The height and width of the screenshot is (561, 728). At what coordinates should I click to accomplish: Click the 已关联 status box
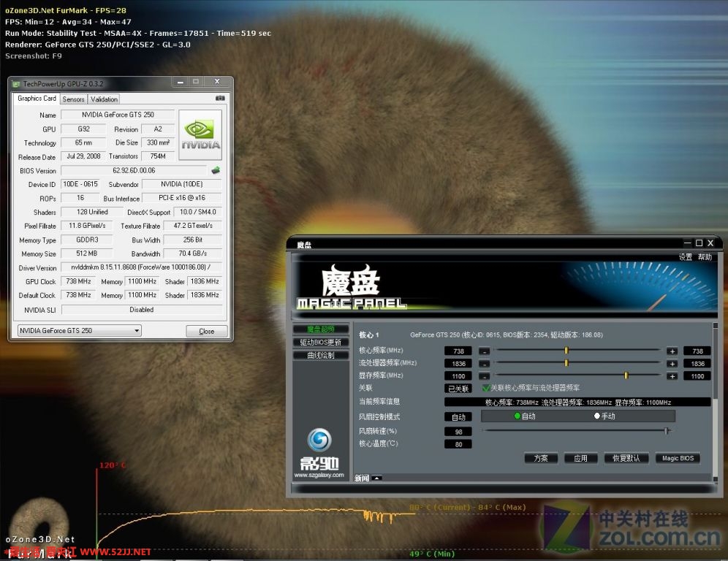coord(458,389)
